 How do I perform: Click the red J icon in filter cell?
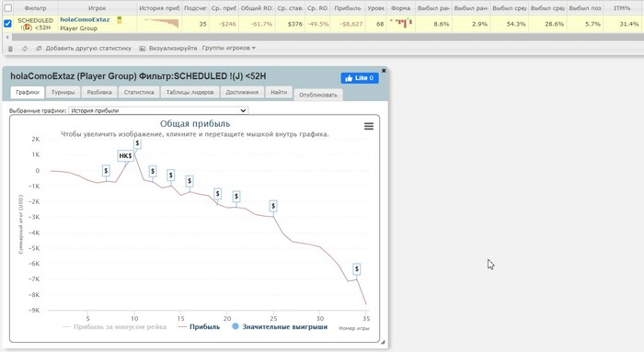click(x=27, y=28)
